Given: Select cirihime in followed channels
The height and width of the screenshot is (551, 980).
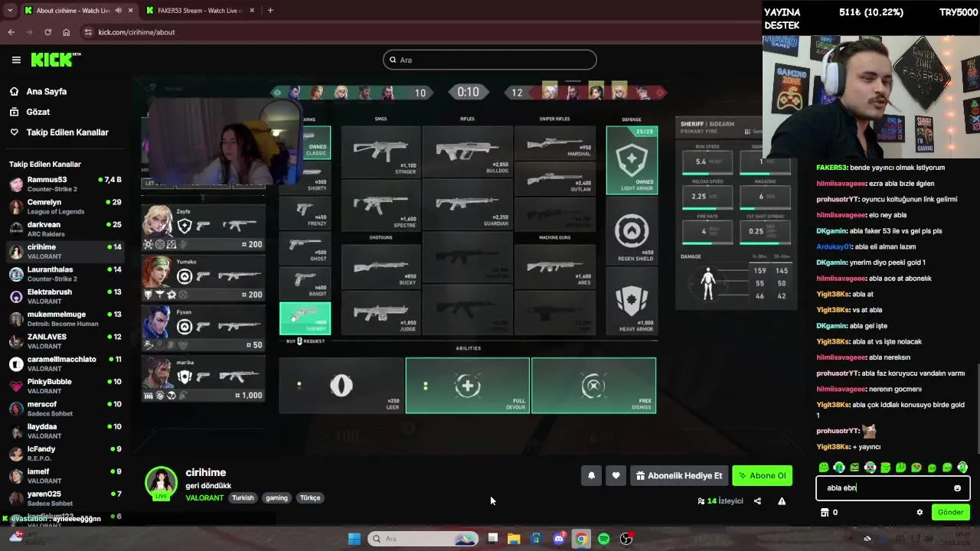Looking at the screenshot, I should pos(65,252).
